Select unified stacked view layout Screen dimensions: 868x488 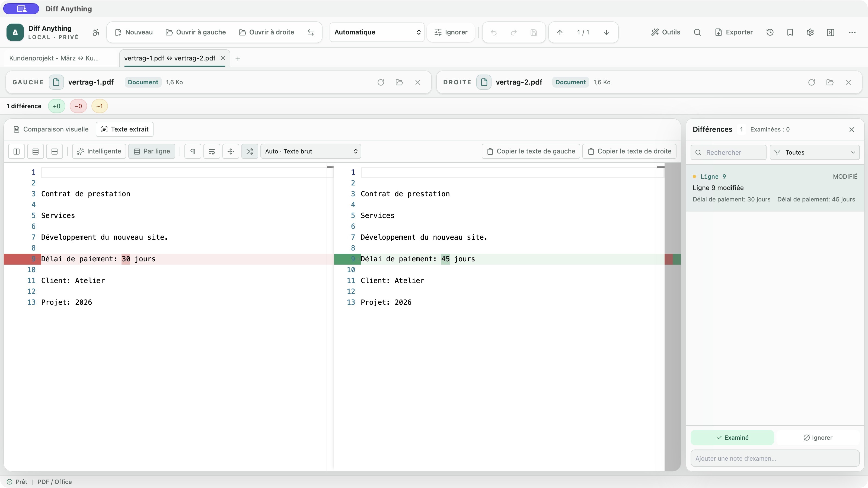point(35,152)
